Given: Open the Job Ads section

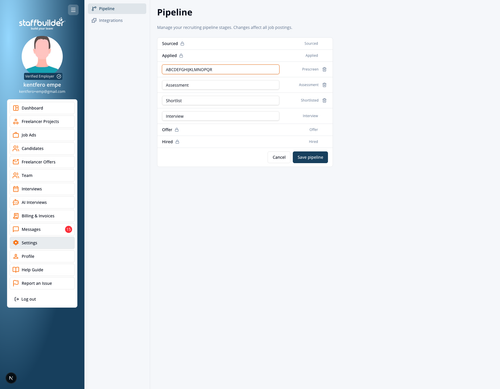Looking at the screenshot, I should [42, 135].
